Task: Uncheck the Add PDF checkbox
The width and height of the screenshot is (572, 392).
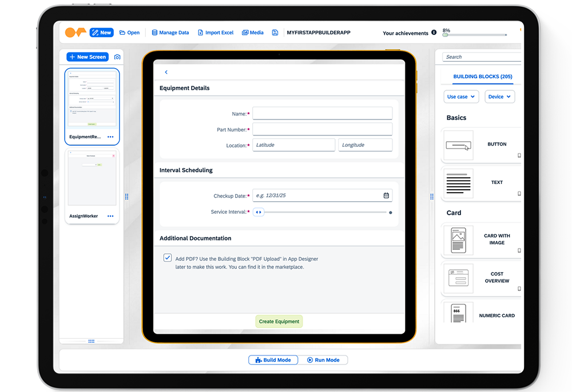Action: [x=168, y=258]
